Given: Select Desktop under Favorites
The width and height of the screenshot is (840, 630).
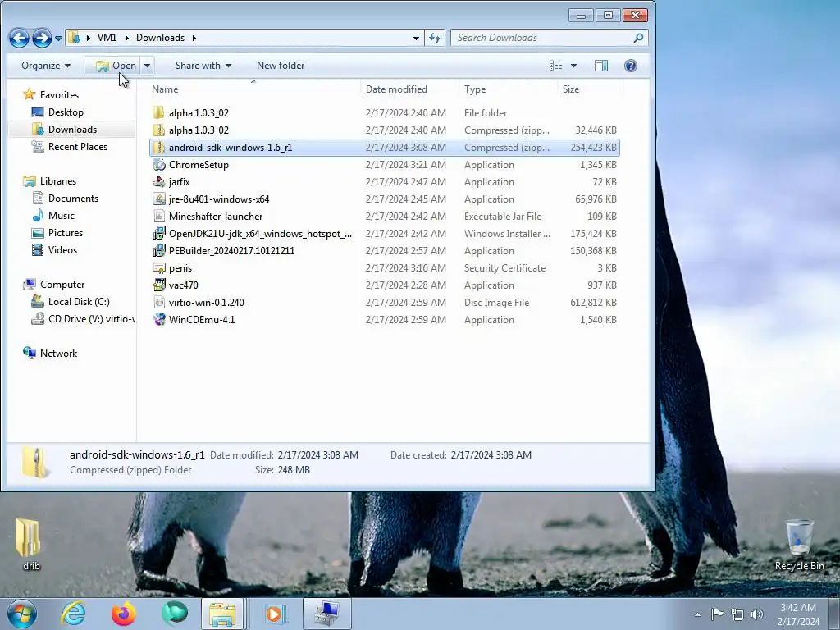Looking at the screenshot, I should click(66, 112).
